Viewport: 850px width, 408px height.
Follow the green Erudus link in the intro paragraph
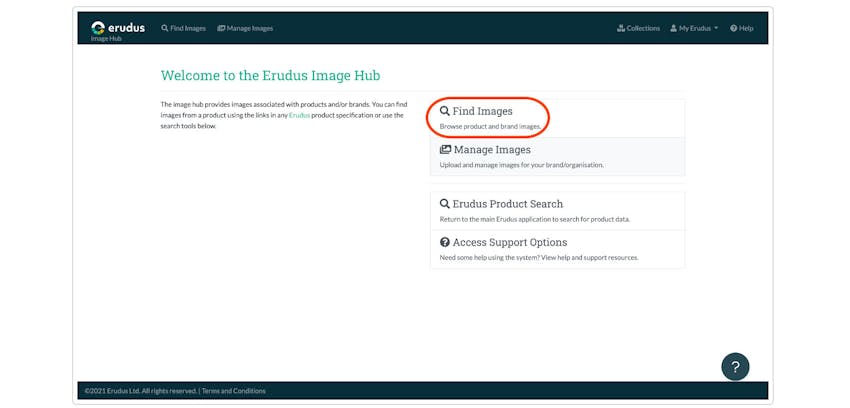coord(299,115)
